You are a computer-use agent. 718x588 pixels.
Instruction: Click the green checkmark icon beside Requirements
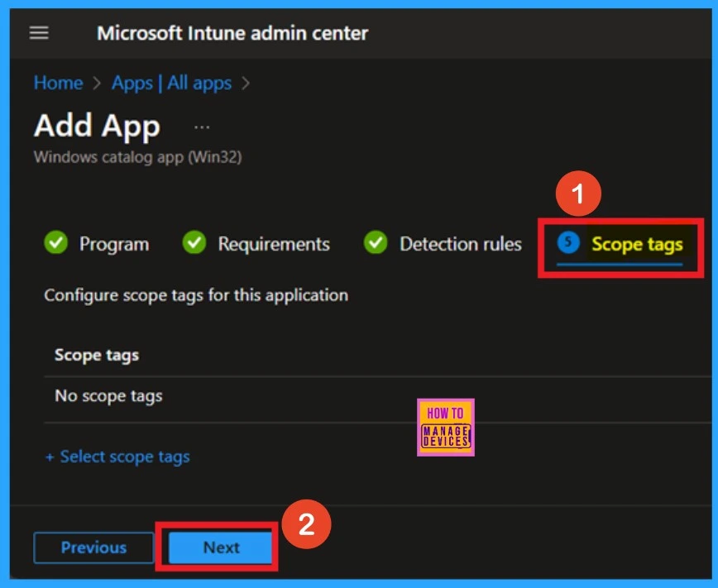(x=194, y=242)
